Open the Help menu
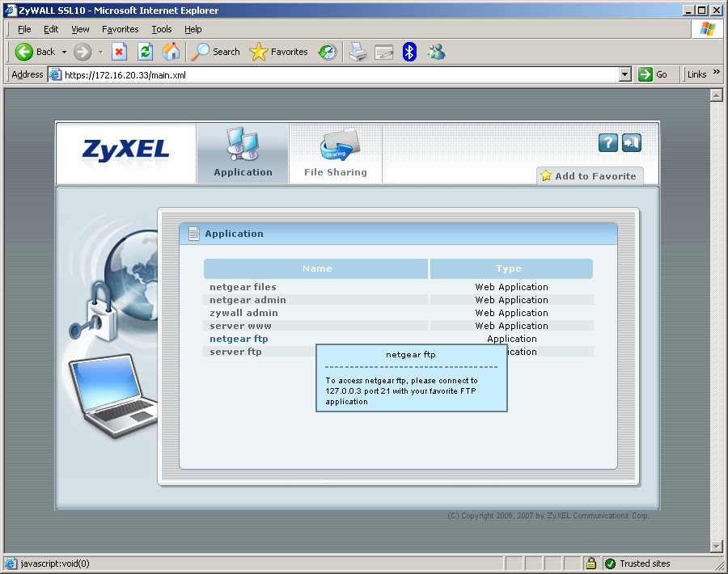Viewport: 728px width, 574px height. coord(193,29)
